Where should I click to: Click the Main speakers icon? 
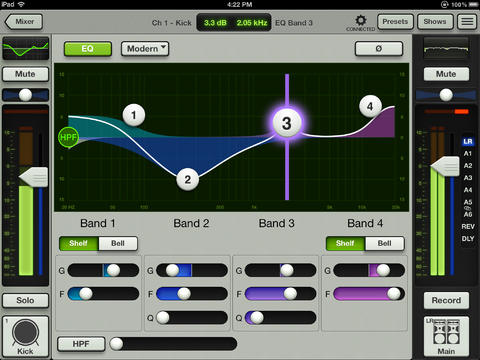coord(446,336)
